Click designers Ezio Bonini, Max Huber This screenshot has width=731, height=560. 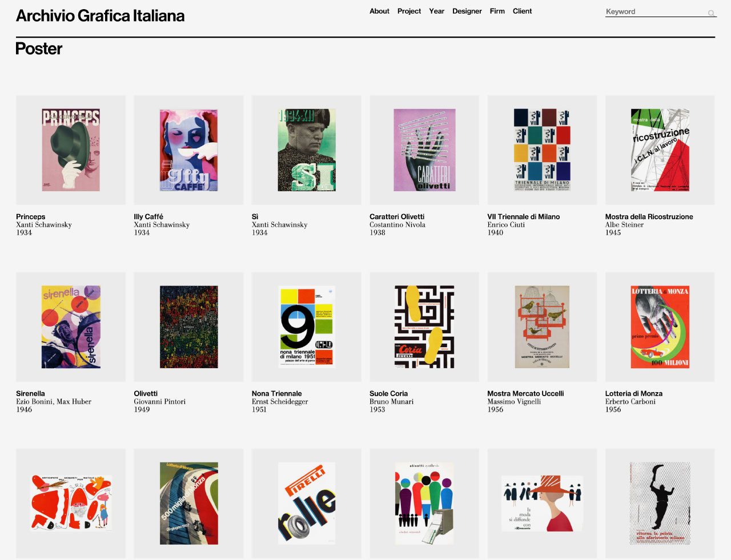click(54, 402)
